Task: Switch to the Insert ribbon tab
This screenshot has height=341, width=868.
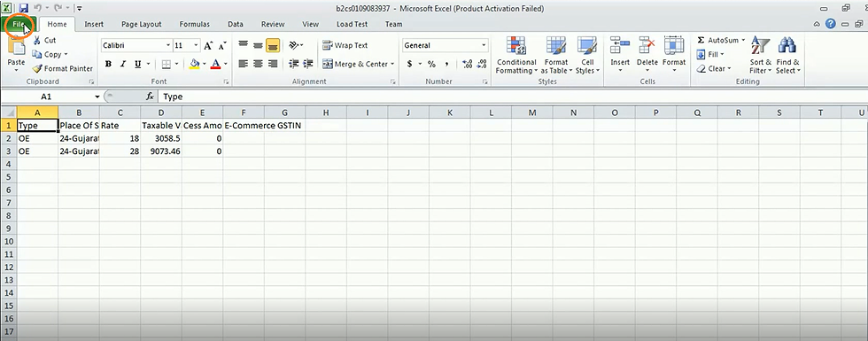Action: pos(94,24)
